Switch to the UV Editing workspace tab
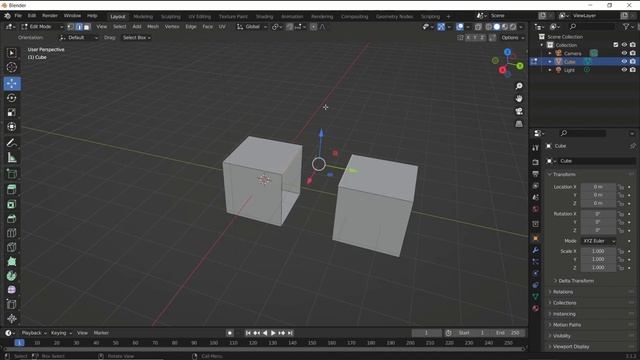The width and height of the screenshot is (640, 360). 200,17
